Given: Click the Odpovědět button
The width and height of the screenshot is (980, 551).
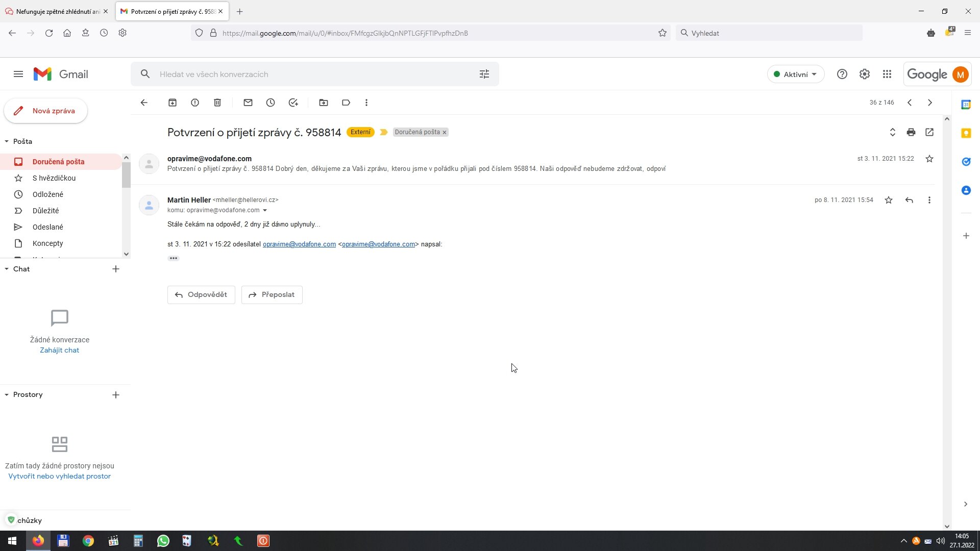Looking at the screenshot, I should coord(201,295).
